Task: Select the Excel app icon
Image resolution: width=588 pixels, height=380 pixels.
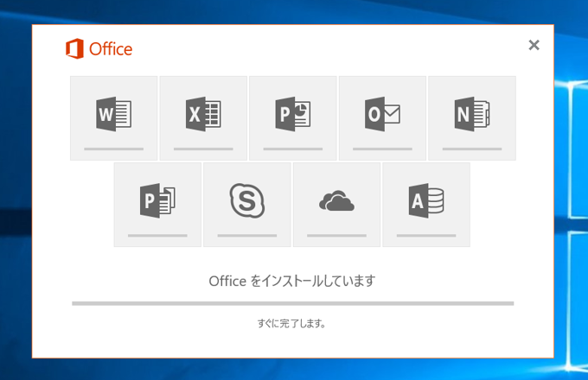Action: click(203, 114)
